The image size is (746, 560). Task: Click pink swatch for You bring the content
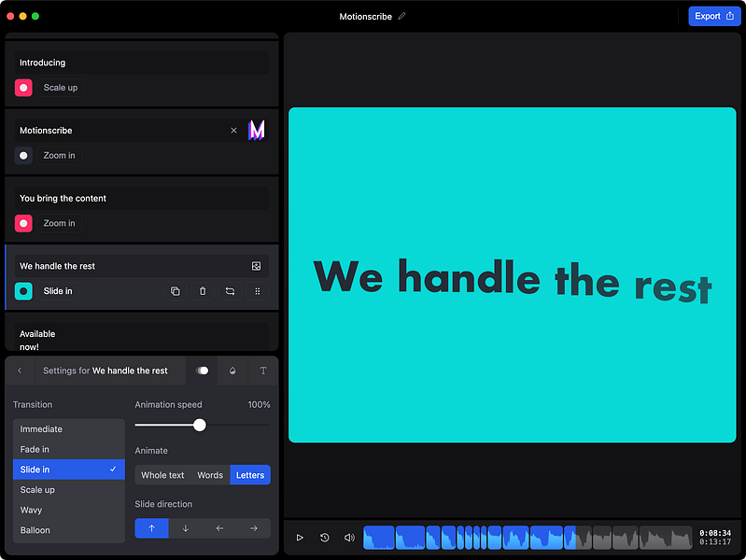coord(23,223)
